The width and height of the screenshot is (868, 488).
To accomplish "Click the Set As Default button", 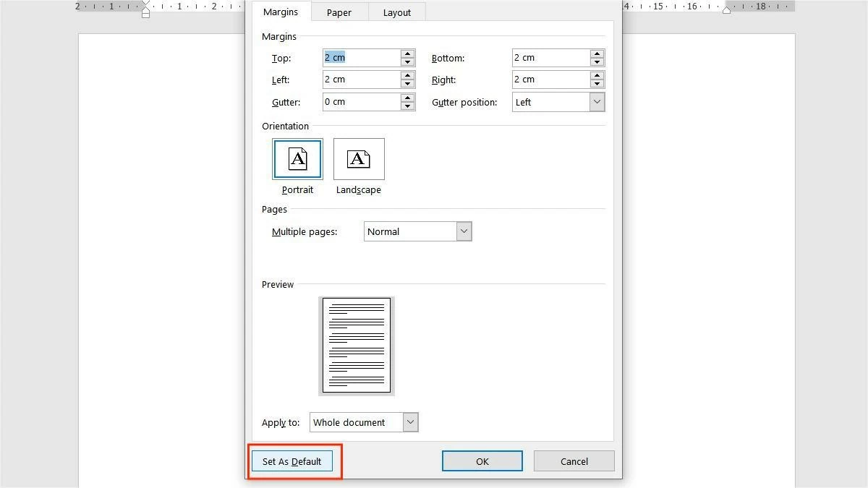I will point(292,461).
